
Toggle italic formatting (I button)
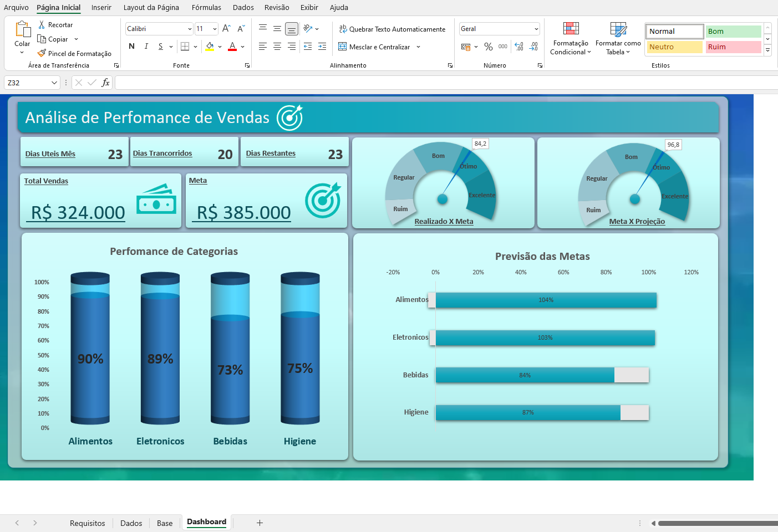(x=146, y=47)
